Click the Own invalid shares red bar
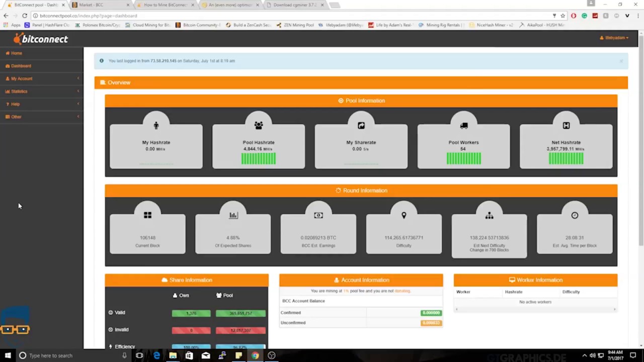The width and height of the screenshot is (644, 362). 191,330
